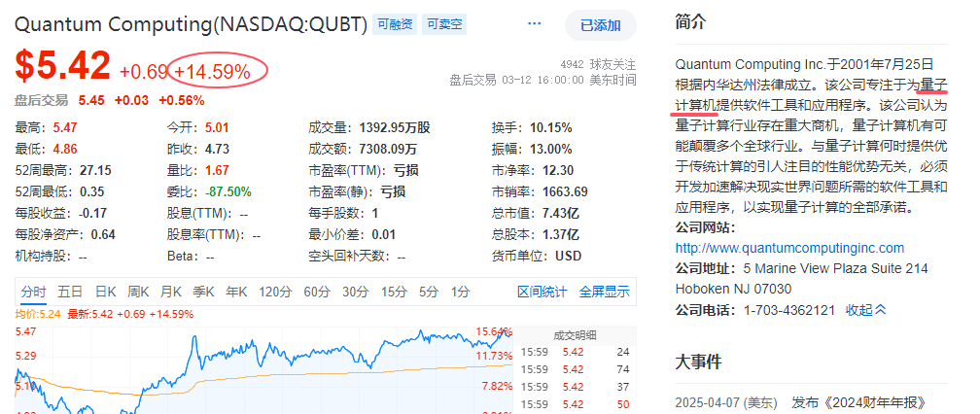Collapse company intro with 收起
This screenshot has height=414, width=980.
[x=866, y=309]
